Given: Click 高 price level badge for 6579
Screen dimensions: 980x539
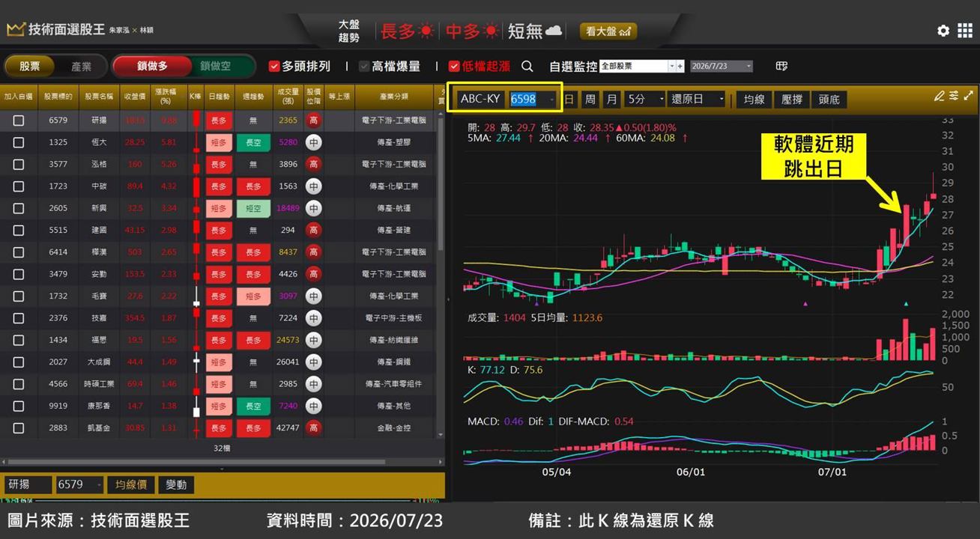Looking at the screenshot, I should [x=313, y=120].
